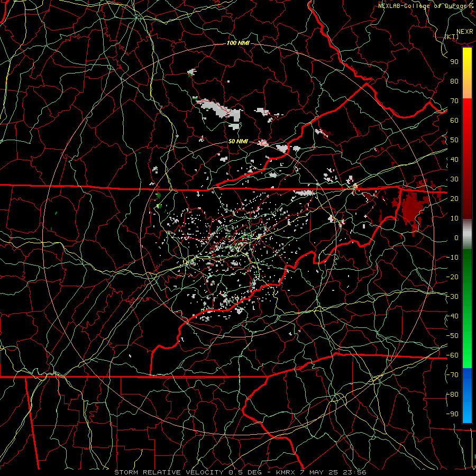Click the 0 value on velocity legend

point(456,237)
